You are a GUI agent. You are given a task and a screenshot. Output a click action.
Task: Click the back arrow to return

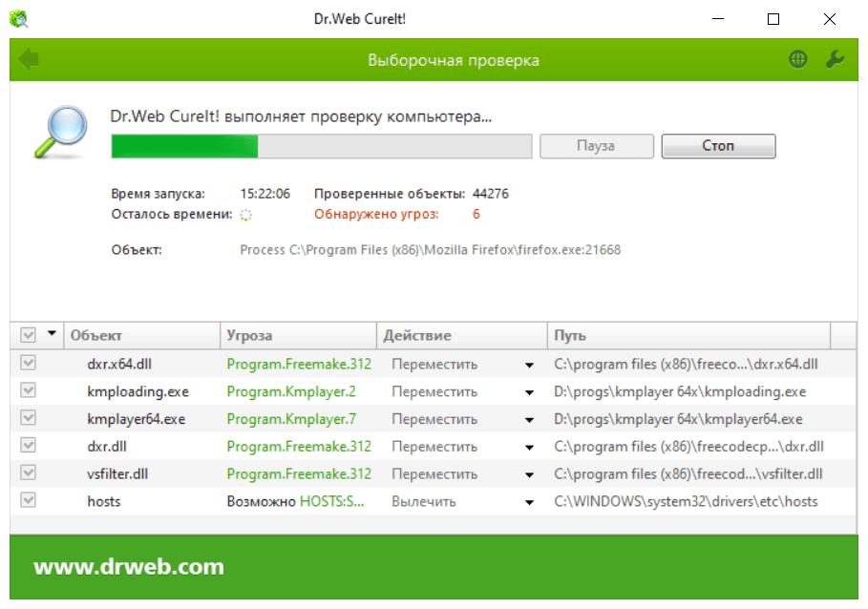(28, 58)
